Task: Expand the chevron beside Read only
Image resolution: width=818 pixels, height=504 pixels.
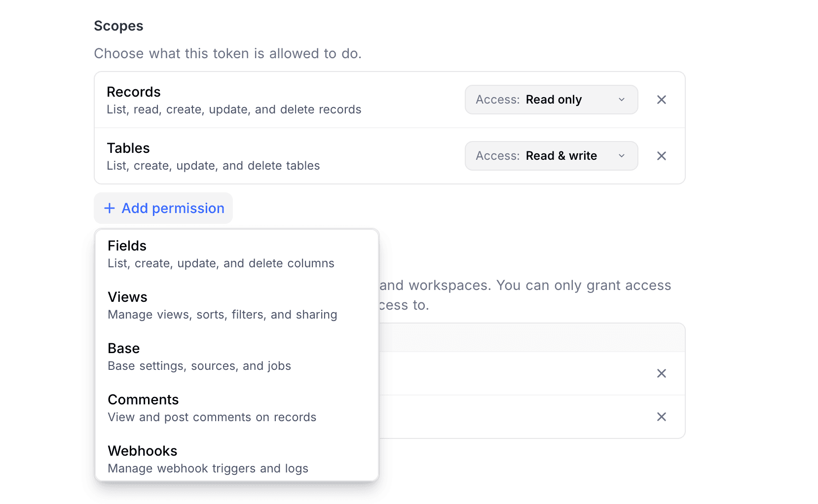Action: point(622,100)
